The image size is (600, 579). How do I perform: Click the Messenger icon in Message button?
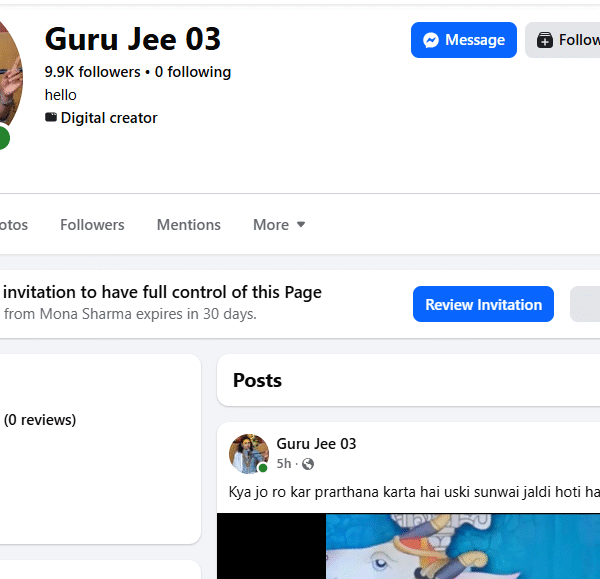[431, 40]
